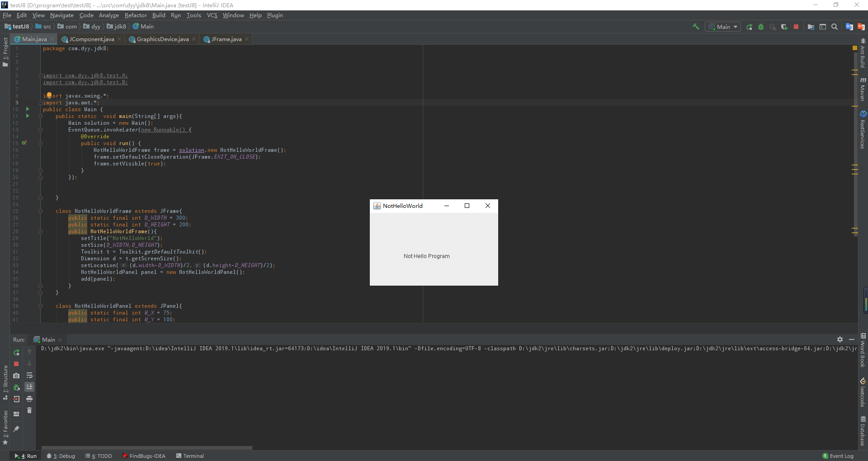
Task: Clear console with the trash icon
Action: [29, 410]
